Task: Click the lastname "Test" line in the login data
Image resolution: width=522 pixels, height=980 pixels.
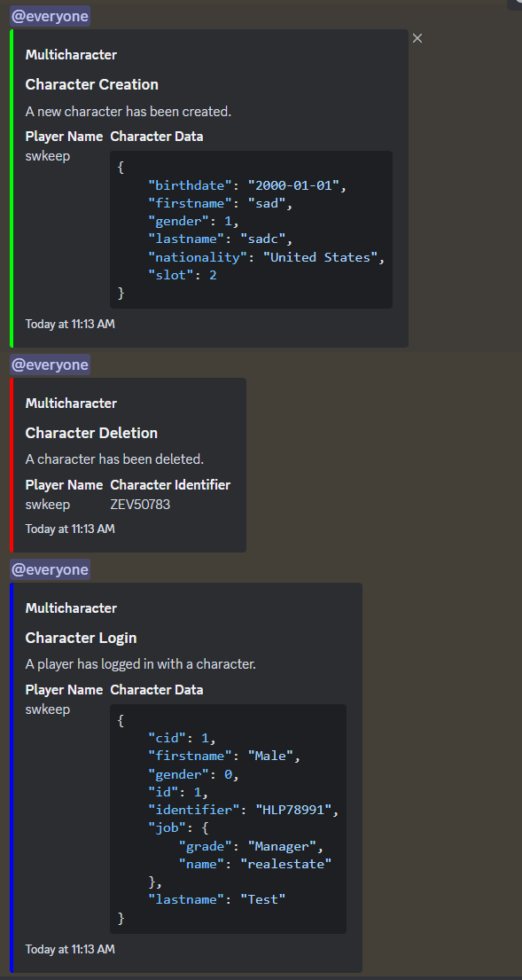Action: click(x=216, y=899)
